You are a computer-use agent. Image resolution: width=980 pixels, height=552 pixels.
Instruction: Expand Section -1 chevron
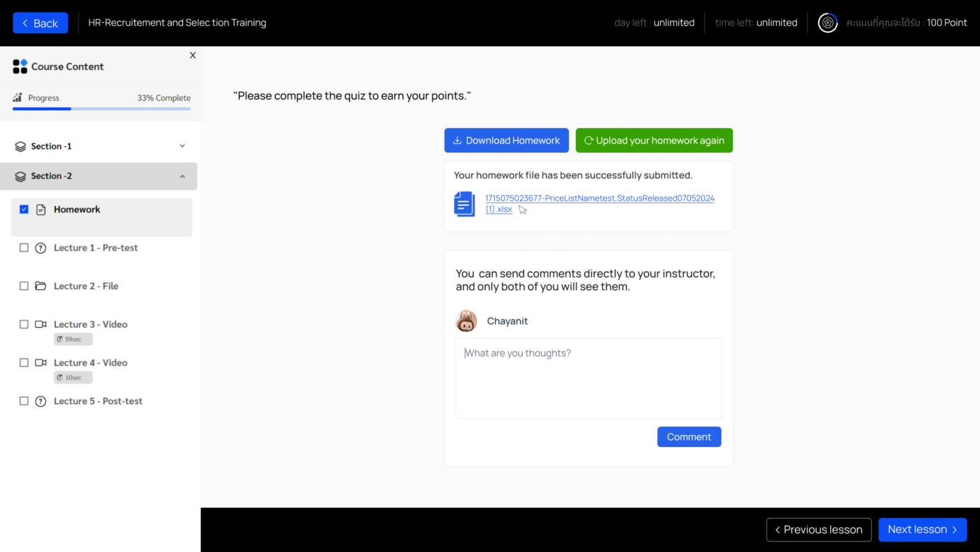click(183, 146)
